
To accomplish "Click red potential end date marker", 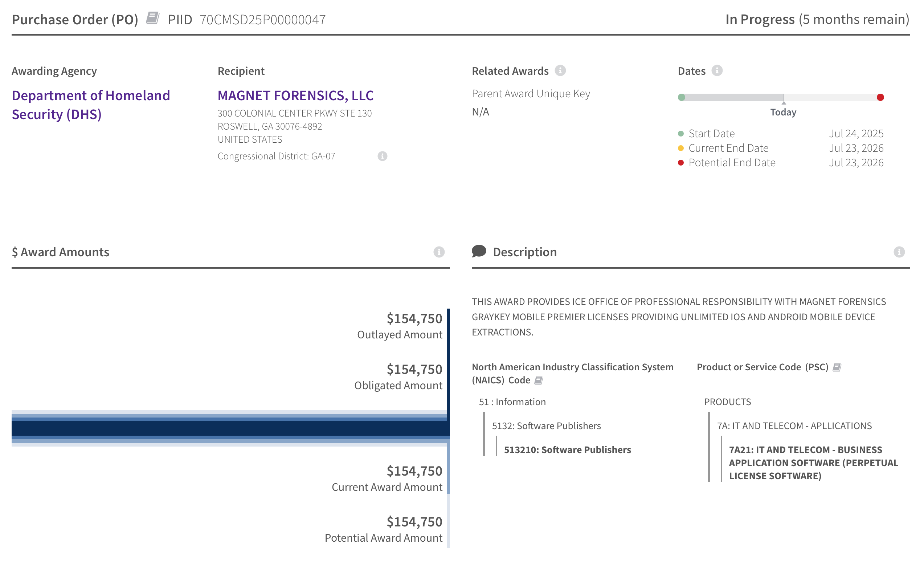I will [x=880, y=97].
